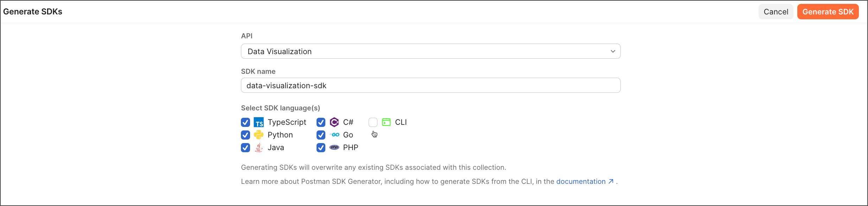
Task: Deselect the Python language checkbox
Action: coord(245,135)
